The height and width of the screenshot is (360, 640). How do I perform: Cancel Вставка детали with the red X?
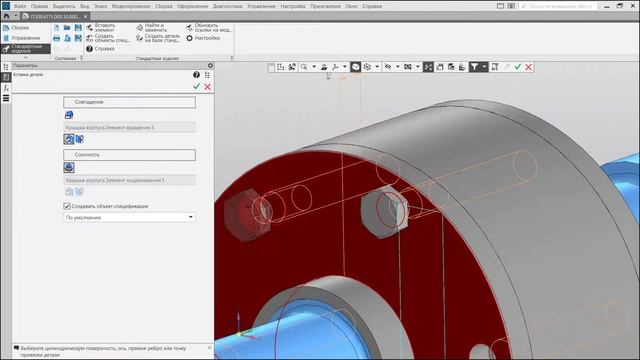coord(207,87)
